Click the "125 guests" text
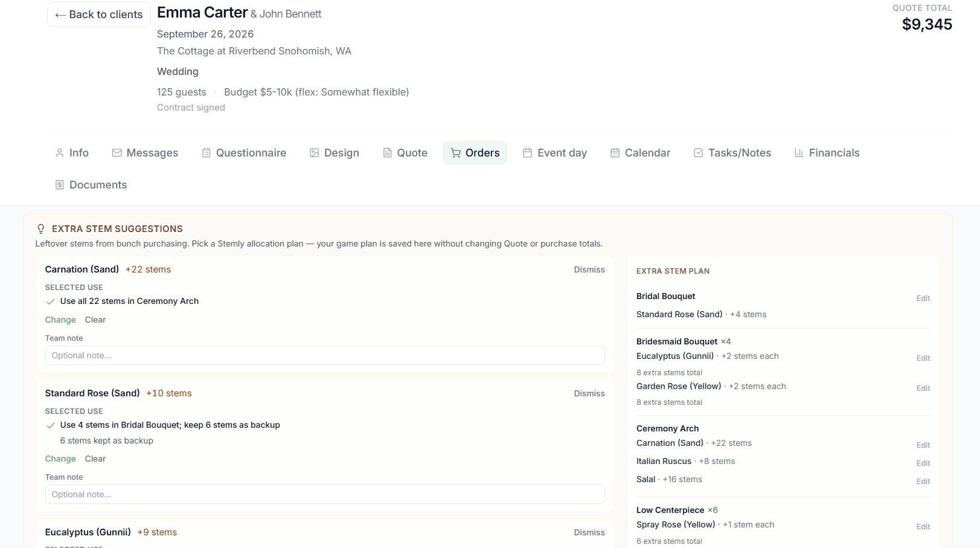Image resolution: width=980 pixels, height=548 pixels. click(x=182, y=92)
